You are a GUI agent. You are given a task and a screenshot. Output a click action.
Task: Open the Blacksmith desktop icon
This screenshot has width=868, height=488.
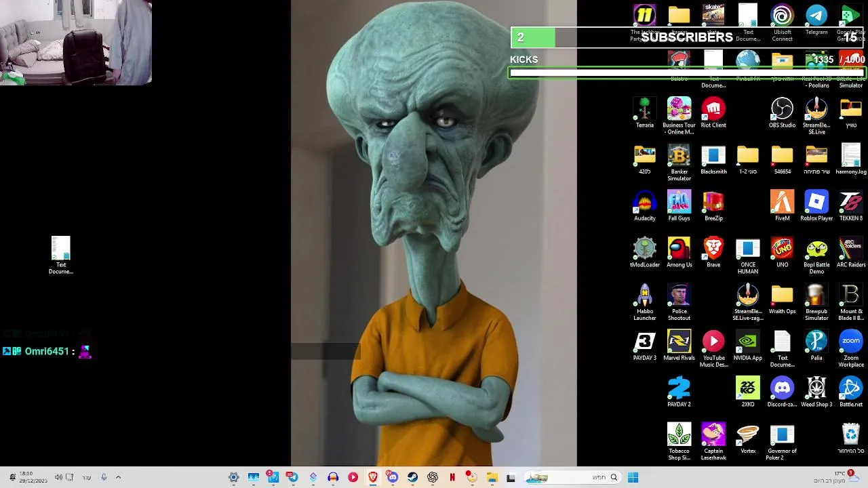click(713, 159)
